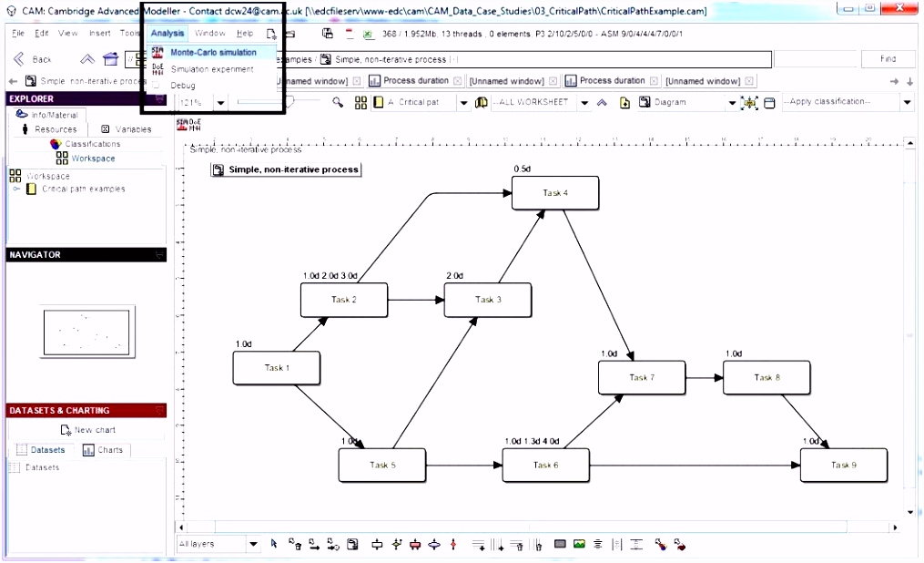Click the Task 4 node
Screen dimensions: 924x563
click(555, 193)
